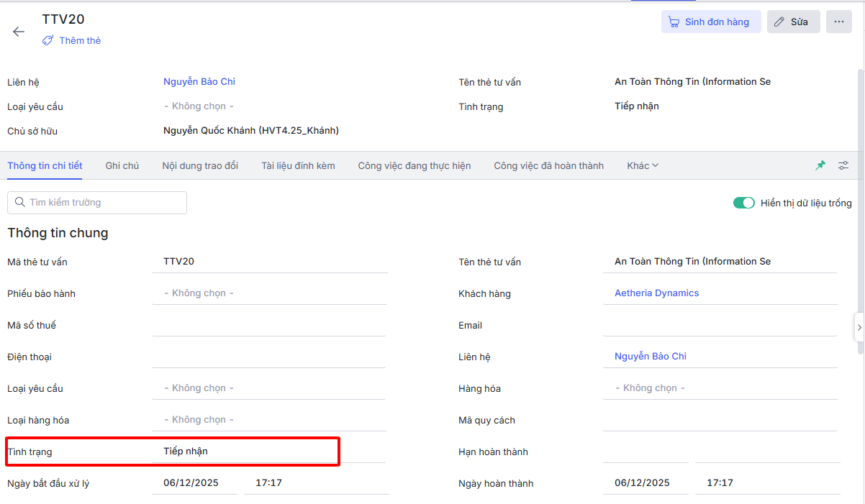This screenshot has width=865, height=504.
Task: Click the Sửa edit button
Action: (x=793, y=22)
